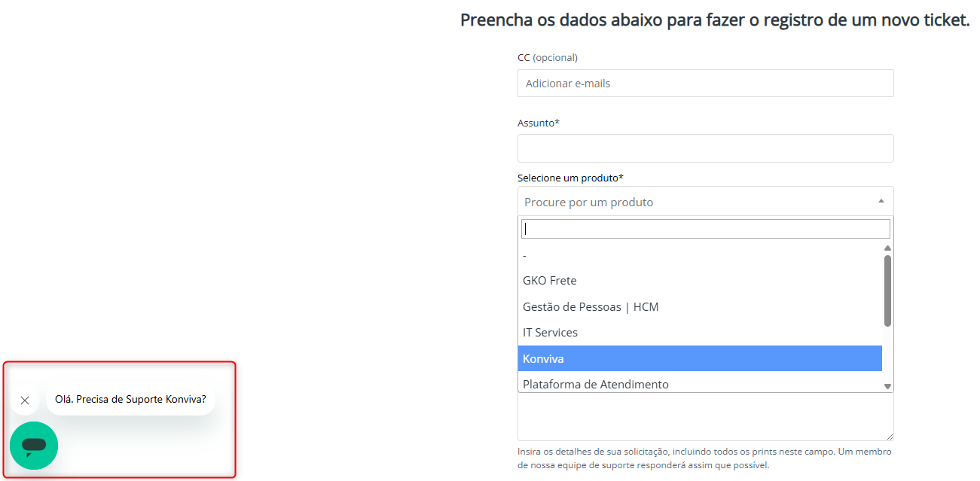Open the green chat launcher bubble
The height and width of the screenshot is (481, 980).
coord(34,446)
